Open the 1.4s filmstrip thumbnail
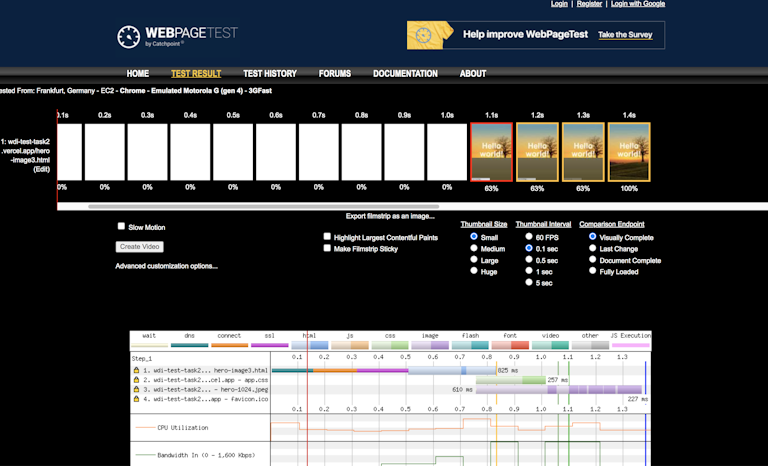The width and height of the screenshot is (768, 466). [629, 152]
